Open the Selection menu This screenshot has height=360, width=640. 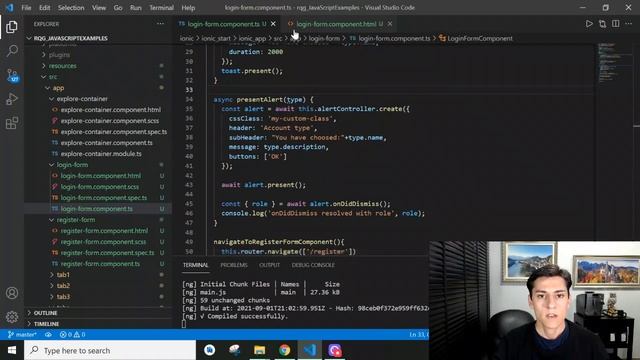click(71, 8)
